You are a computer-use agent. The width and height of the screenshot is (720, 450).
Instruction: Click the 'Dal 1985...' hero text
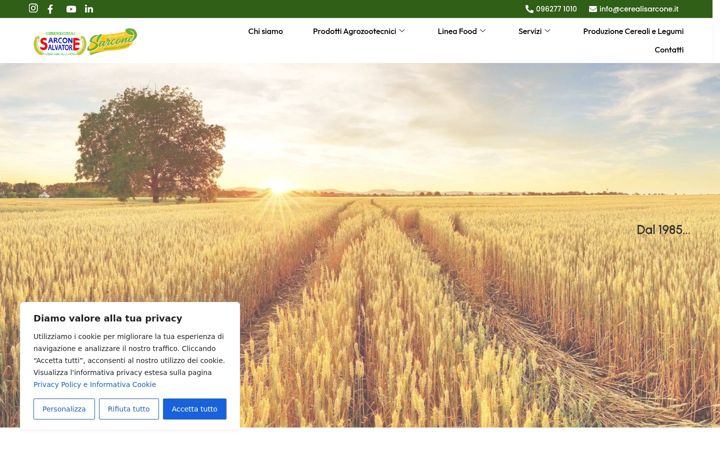[663, 230]
